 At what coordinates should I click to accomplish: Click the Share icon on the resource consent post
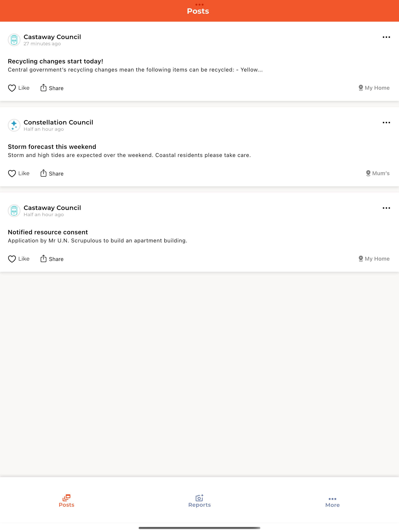43,258
